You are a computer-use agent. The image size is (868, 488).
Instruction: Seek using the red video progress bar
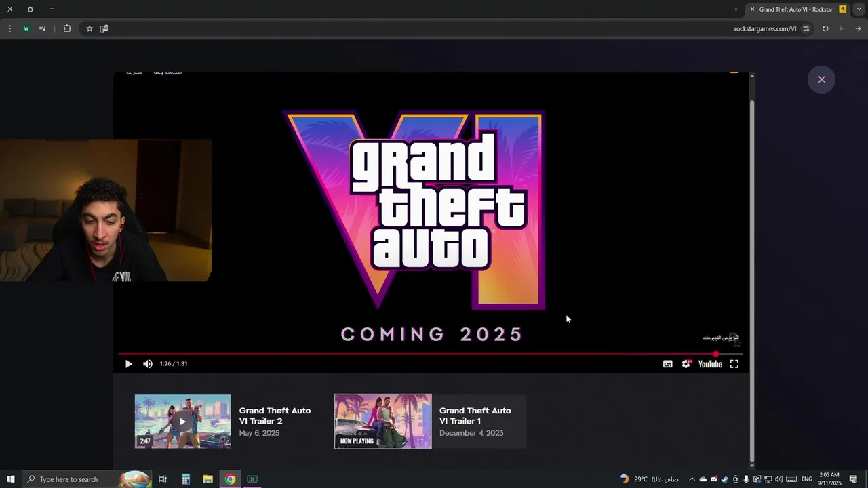click(x=431, y=354)
